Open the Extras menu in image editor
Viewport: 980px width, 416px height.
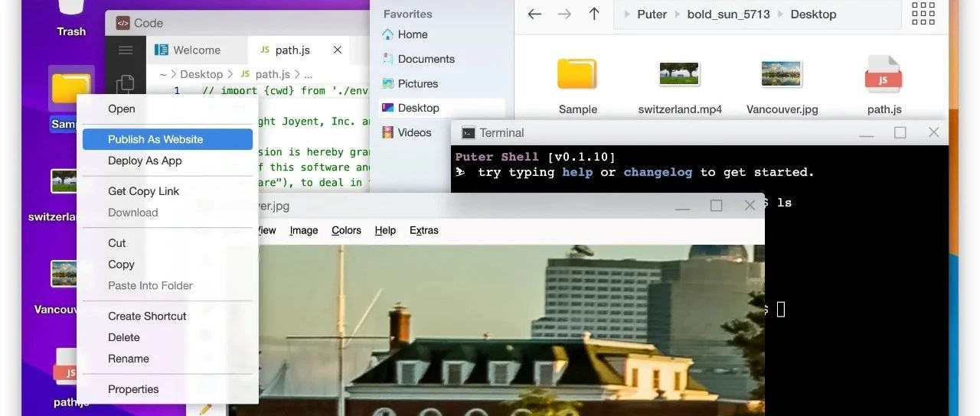[423, 230]
